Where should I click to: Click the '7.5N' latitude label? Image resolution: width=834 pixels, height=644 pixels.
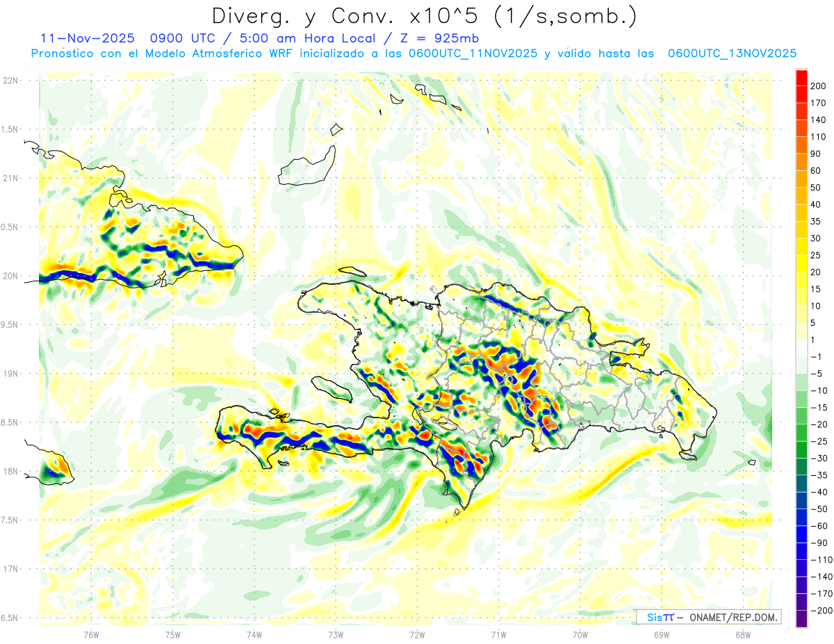click(x=10, y=520)
